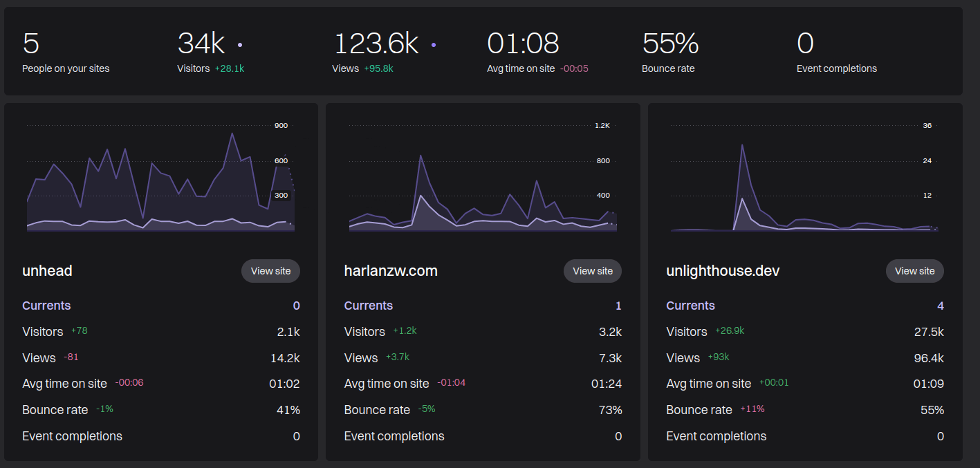Click unlighthouse.dev visitors value '27.5k'

[929, 332]
